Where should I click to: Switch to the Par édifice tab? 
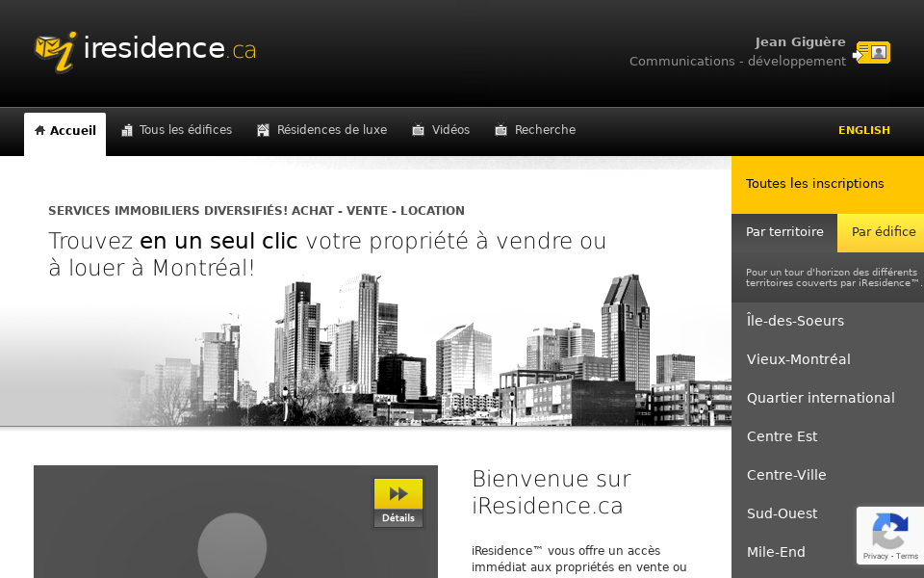[882, 232]
